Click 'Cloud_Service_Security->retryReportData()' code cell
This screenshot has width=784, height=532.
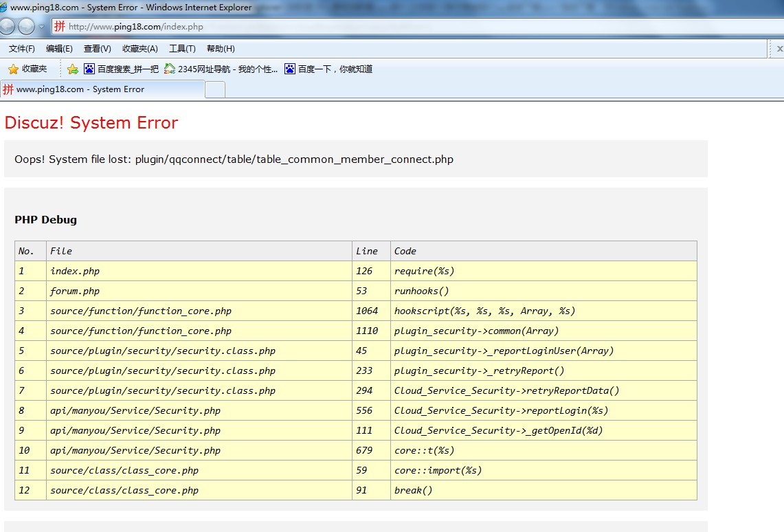point(544,391)
